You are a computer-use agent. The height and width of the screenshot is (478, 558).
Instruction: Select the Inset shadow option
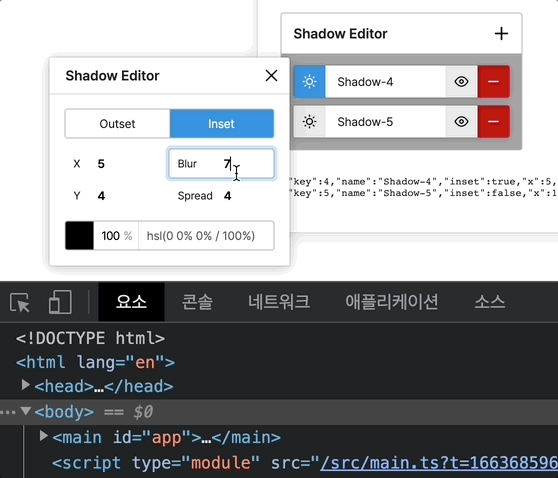click(x=222, y=124)
